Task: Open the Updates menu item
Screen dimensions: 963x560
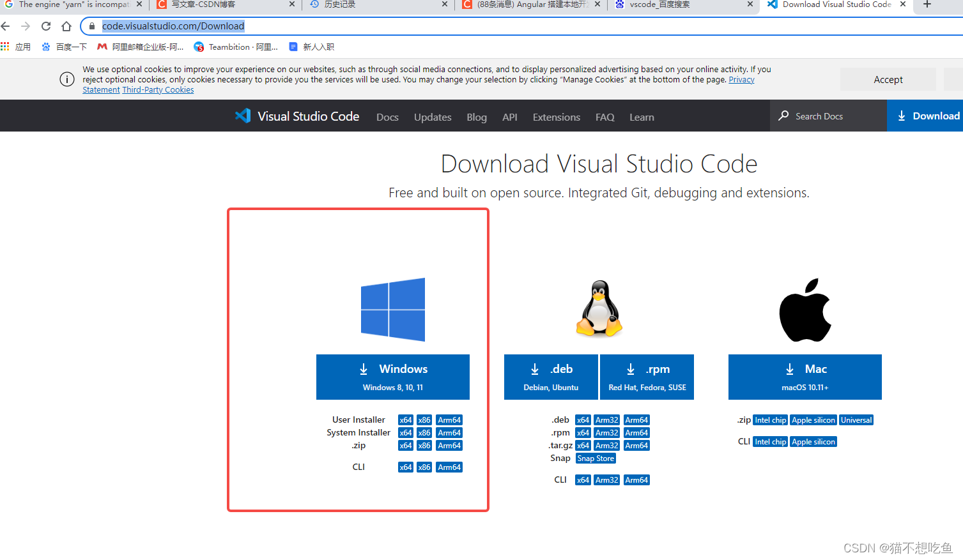Action: coord(433,117)
